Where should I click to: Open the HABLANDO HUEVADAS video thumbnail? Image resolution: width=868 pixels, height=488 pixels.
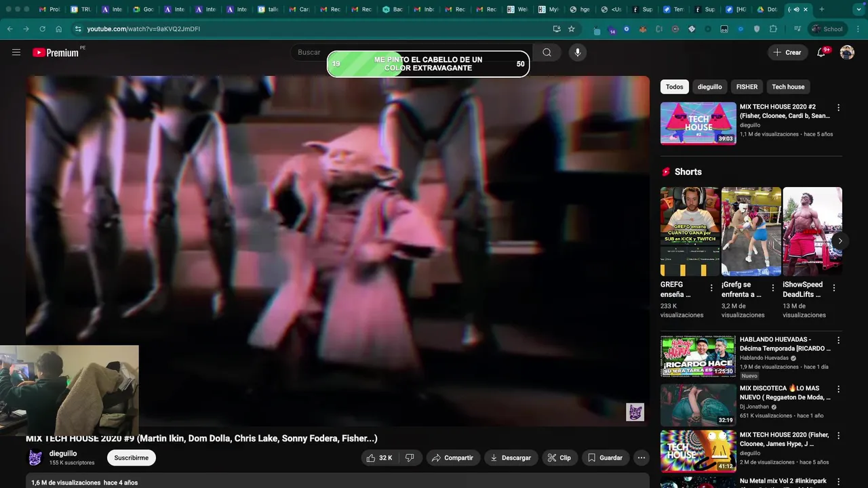(x=698, y=356)
